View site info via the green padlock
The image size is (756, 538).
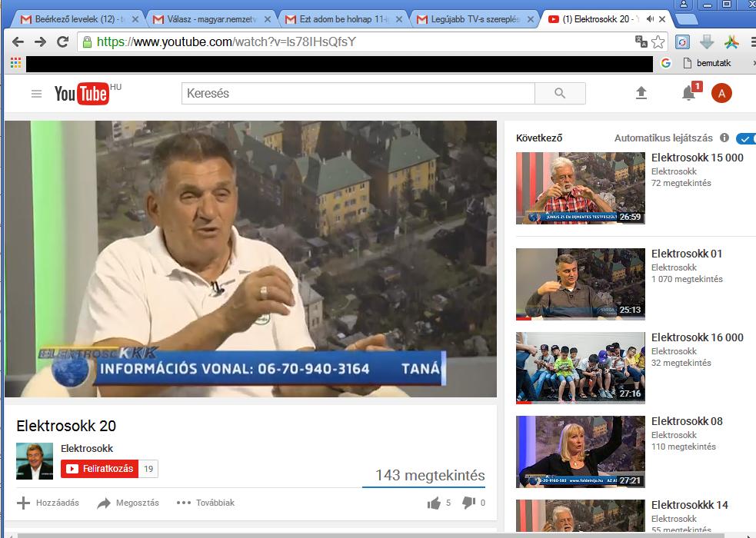87,42
